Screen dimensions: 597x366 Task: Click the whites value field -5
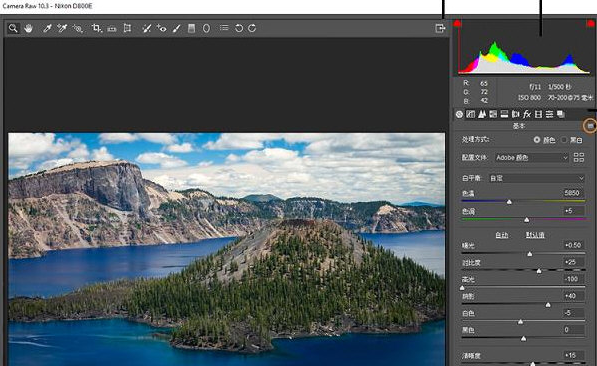(x=573, y=313)
